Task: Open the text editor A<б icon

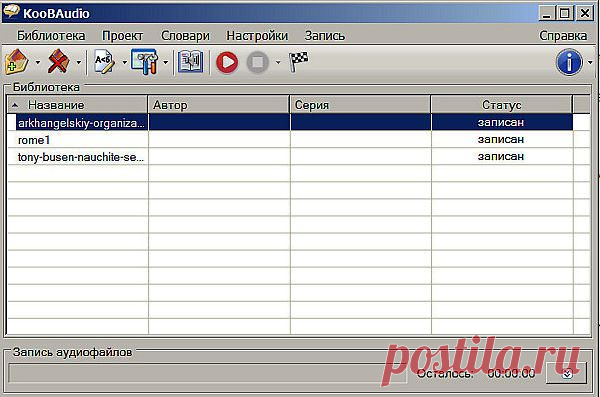Action: 104,62
